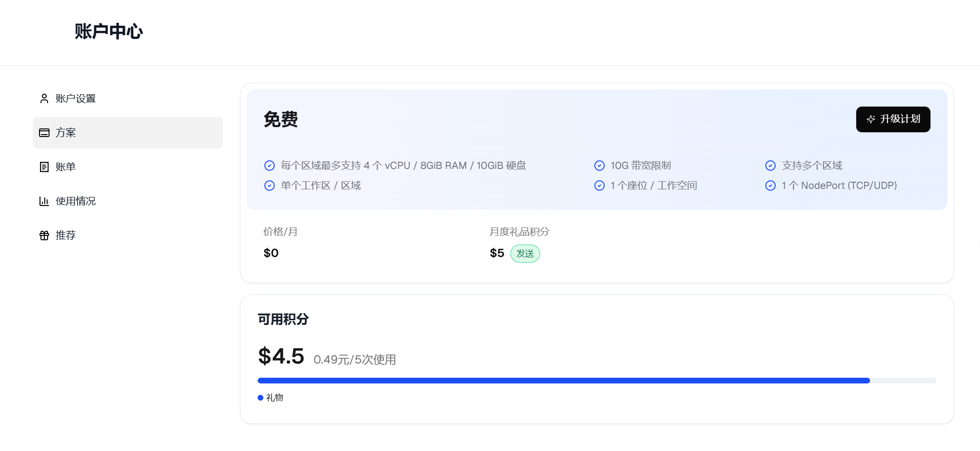Go to the 账单 section
This screenshot has height=451, width=980.
point(66,167)
